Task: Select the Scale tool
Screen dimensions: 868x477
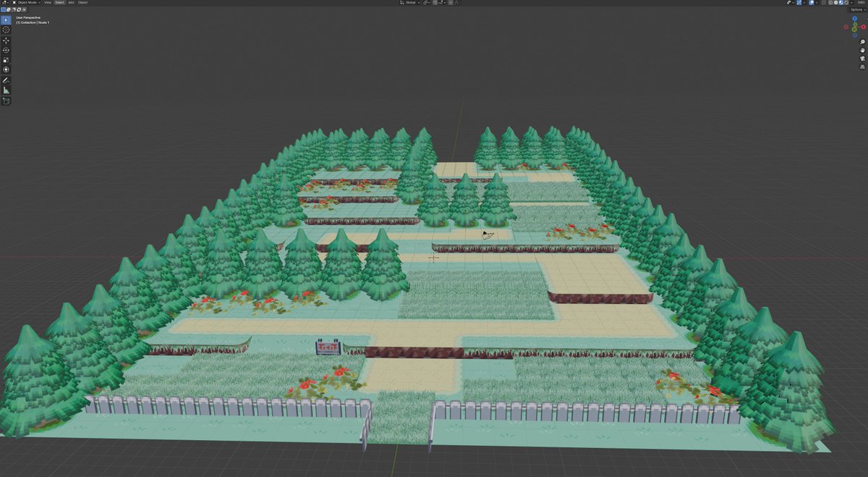Action: 6,59
